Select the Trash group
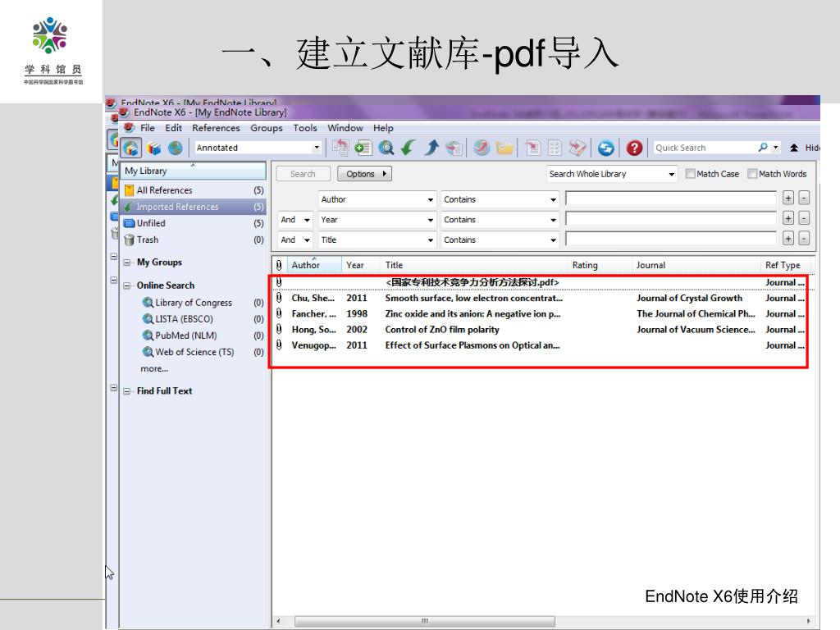 (x=194, y=240)
